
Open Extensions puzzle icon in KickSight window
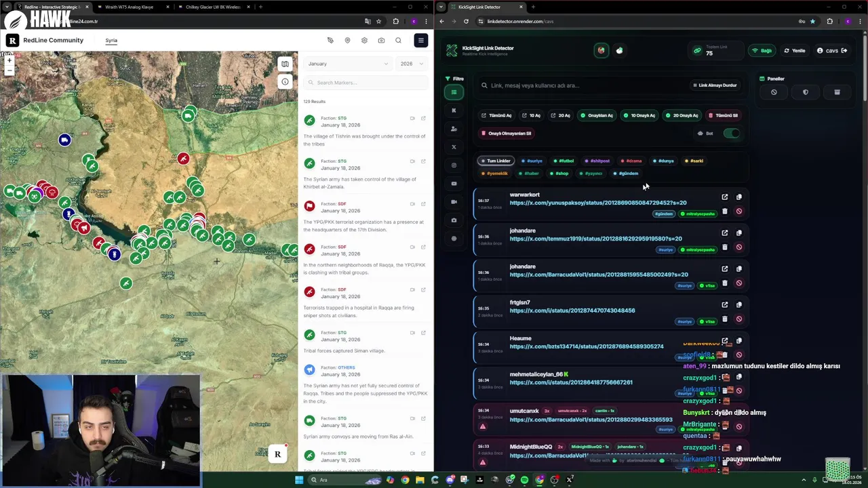(x=829, y=21)
